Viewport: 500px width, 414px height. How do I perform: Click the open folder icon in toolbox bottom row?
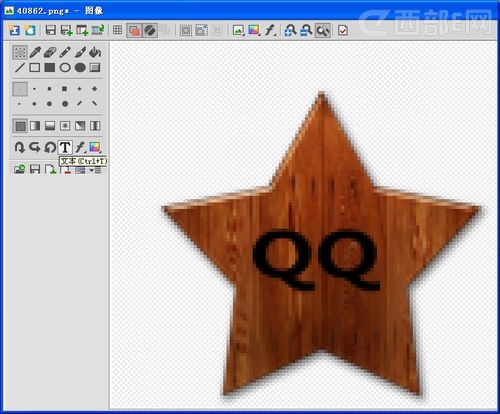click(20, 170)
